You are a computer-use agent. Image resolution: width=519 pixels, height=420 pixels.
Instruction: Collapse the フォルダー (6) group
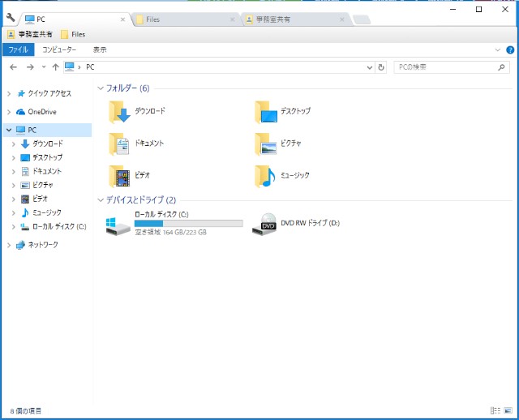(101, 88)
